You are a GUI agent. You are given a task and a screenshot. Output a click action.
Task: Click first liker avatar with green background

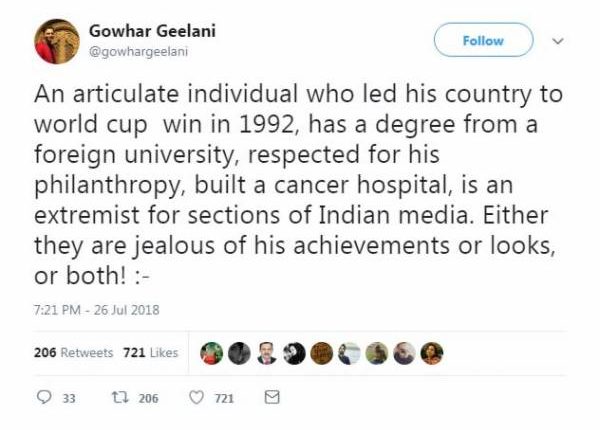[211, 353]
